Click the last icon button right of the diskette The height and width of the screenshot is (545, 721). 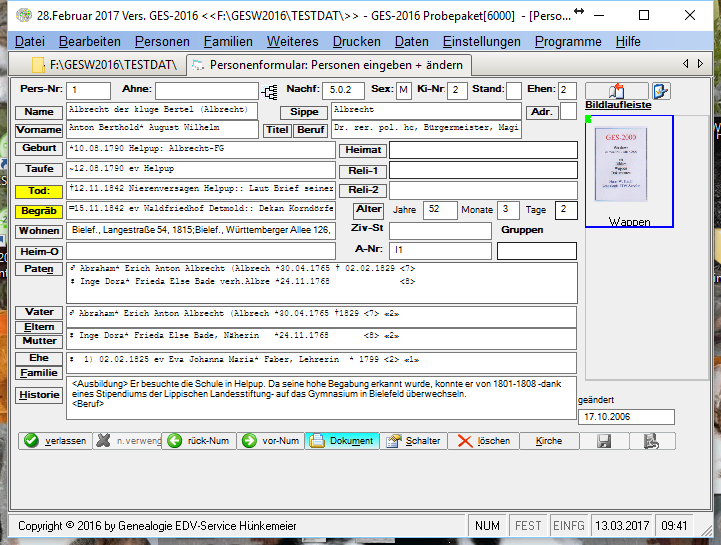click(650, 441)
